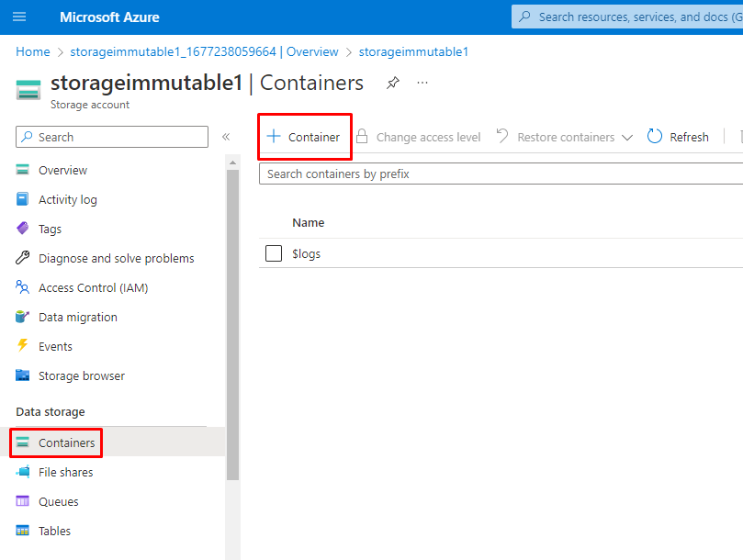Open Tables menu item
Viewport: 743px width, 560px height.
tap(54, 532)
